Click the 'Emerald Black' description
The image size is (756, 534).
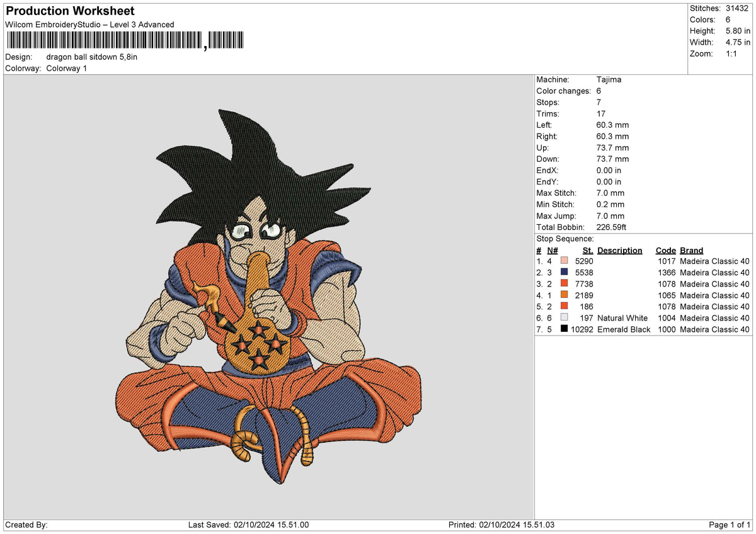tap(624, 329)
